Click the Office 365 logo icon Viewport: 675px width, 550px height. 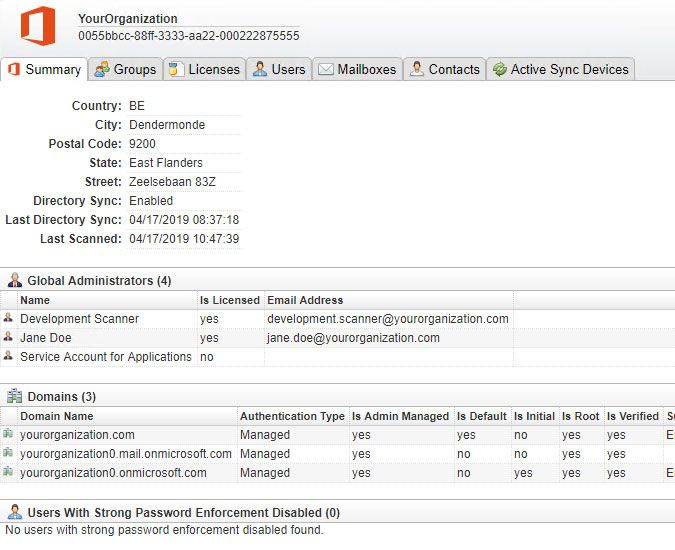pyautogui.click(x=38, y=25)
